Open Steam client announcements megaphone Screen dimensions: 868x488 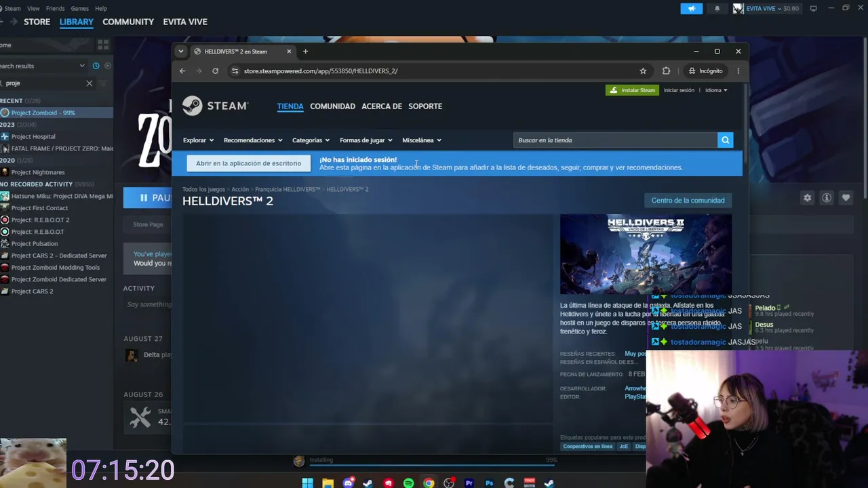pos(691,8)
